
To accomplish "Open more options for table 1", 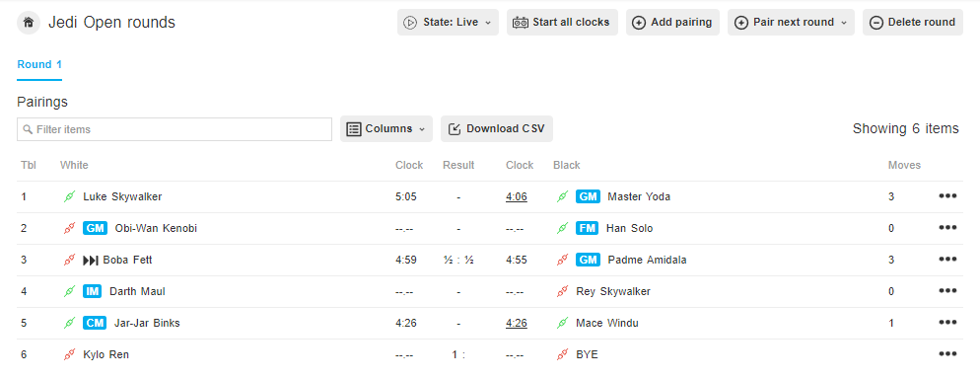I will 947,196.
